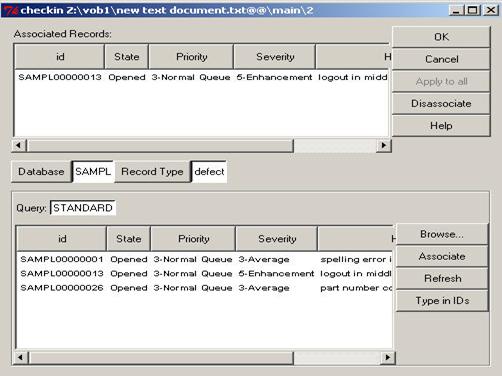Click the STANDARD query field

click(83, 208)
